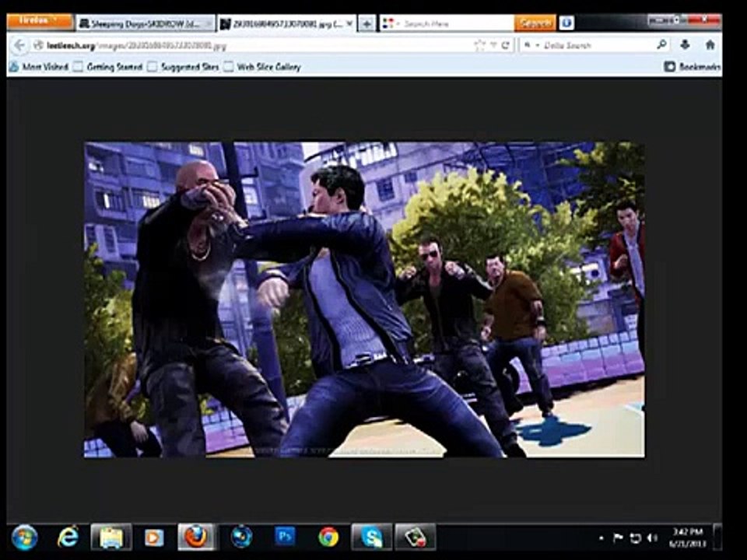The width and height of the screenshot is (747, 560).
Task: Click the Sleeping Dogs fight screenshot image
Action: [364, 299]
